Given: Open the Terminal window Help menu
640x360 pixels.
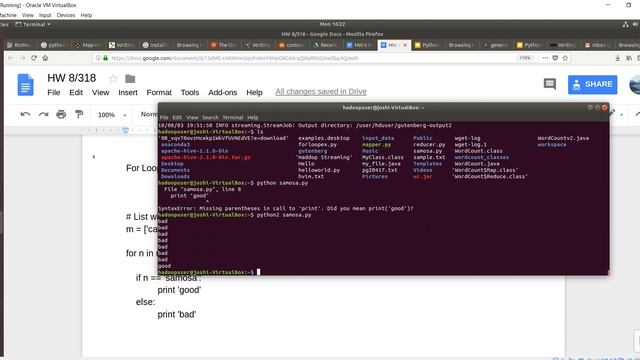Looking at the screenshot, I should [x=253, y=117].
